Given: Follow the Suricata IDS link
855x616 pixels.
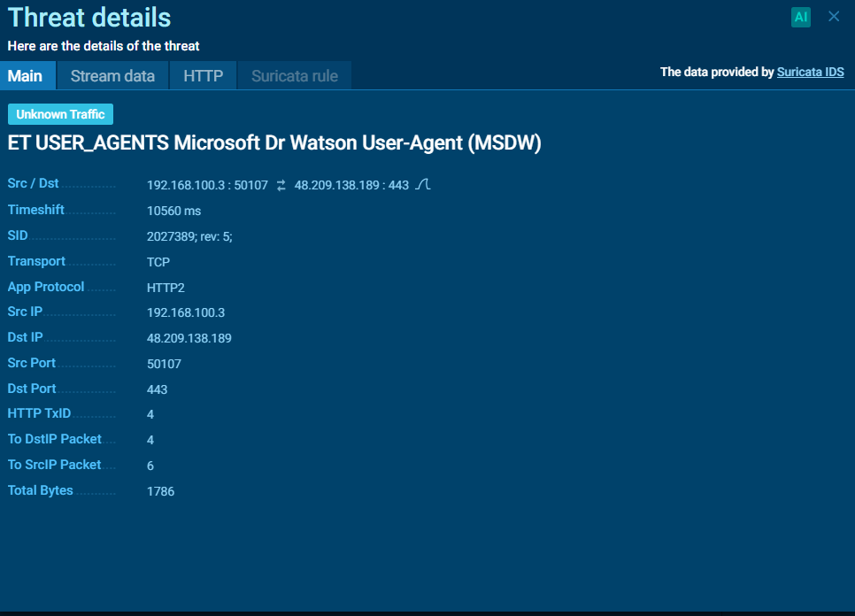Looking at the screenshot, I should pyautogui.click(x=810, y=72).
